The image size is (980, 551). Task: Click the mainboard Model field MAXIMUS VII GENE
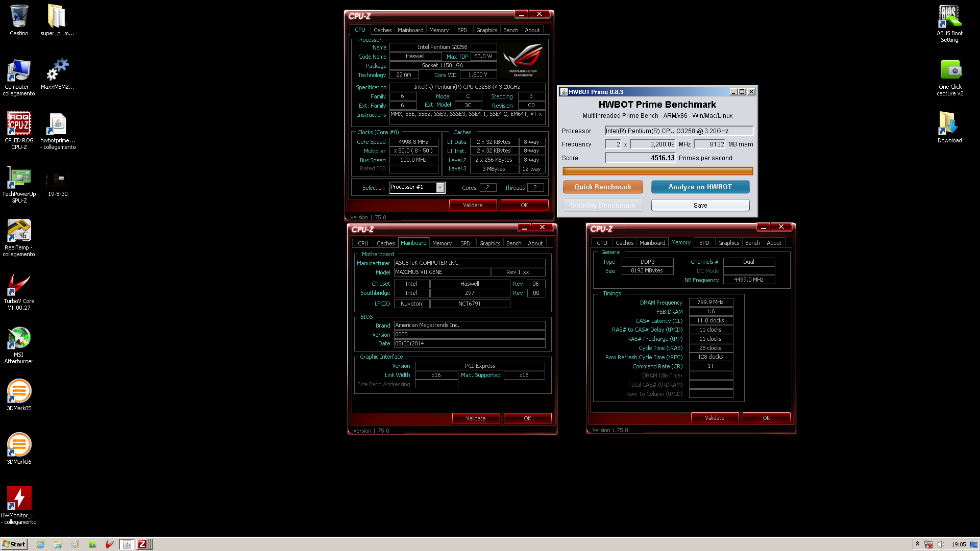442,272
